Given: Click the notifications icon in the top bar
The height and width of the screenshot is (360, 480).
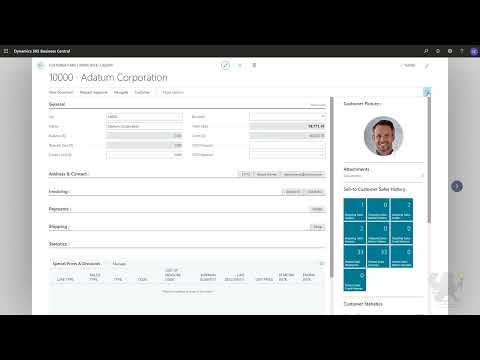Looking at the screenshot, I should (x=438, y=51).
